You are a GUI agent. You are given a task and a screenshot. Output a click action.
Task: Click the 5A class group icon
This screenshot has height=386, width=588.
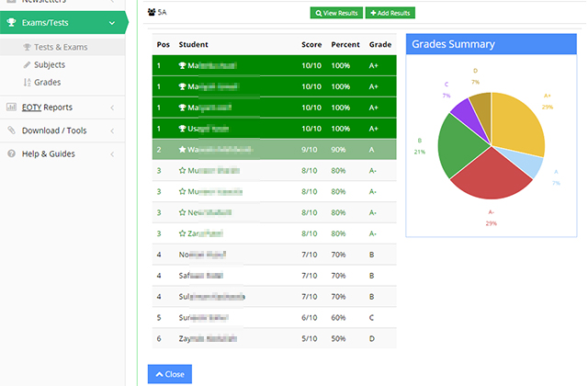(x=152, y=13)
